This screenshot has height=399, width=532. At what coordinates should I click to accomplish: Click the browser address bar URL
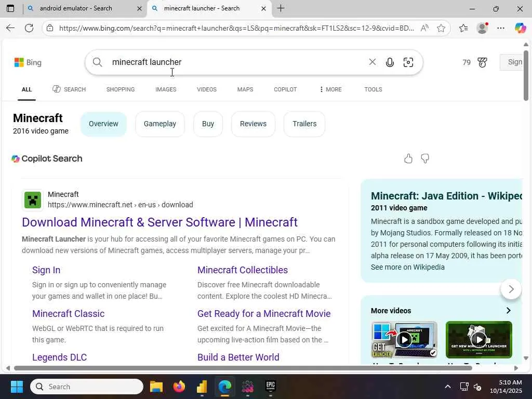click(x=236, y=28)
